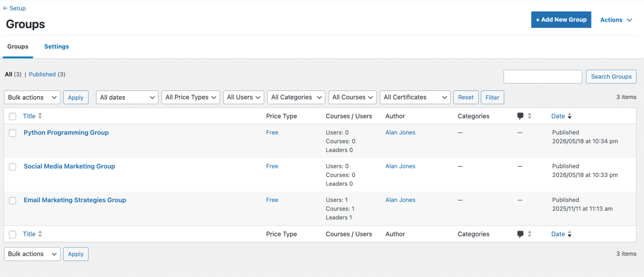Click 'Leaders 1' in Email Marketing row
Image resolution: width=644 pixels, height=277 pixels.
pyautogui.click(x=339, y=218)
